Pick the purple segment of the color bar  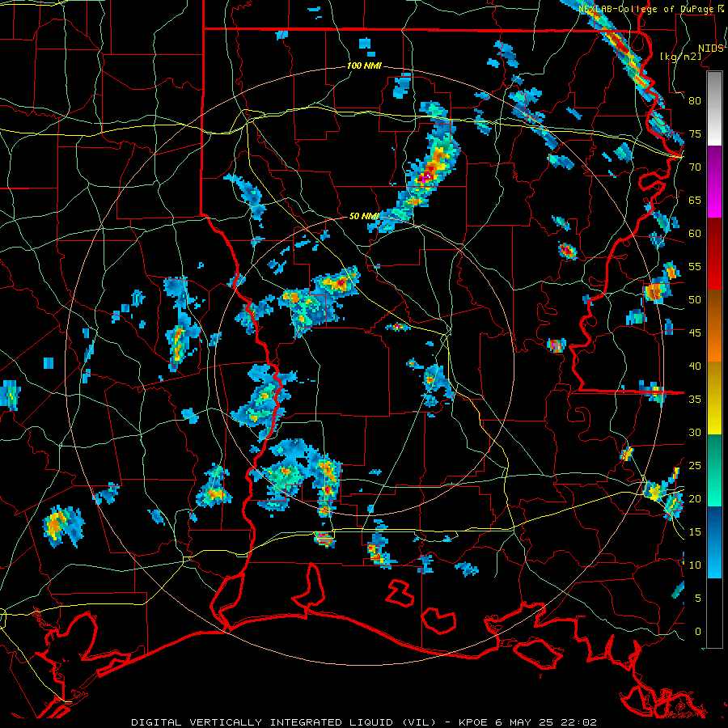tap(714, 181)
